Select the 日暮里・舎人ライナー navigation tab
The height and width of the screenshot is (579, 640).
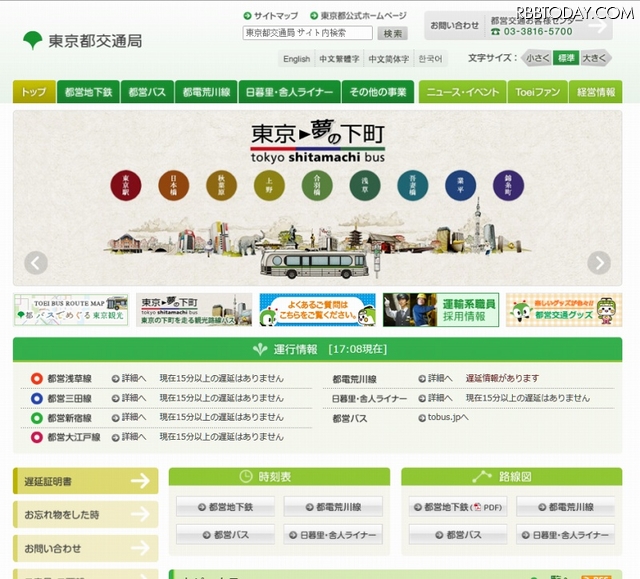pos(289,92)
